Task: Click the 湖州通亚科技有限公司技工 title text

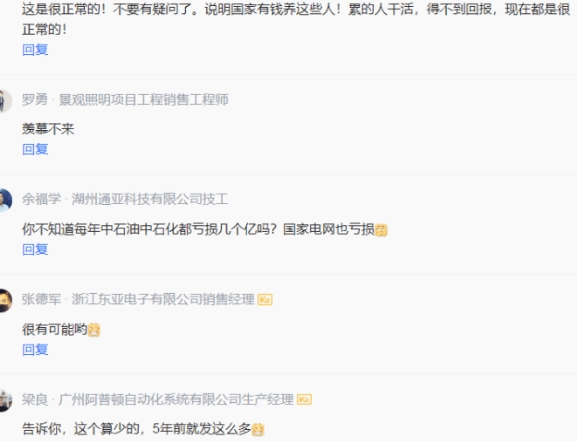Action: pyautogui.click(x=150, y=199)
